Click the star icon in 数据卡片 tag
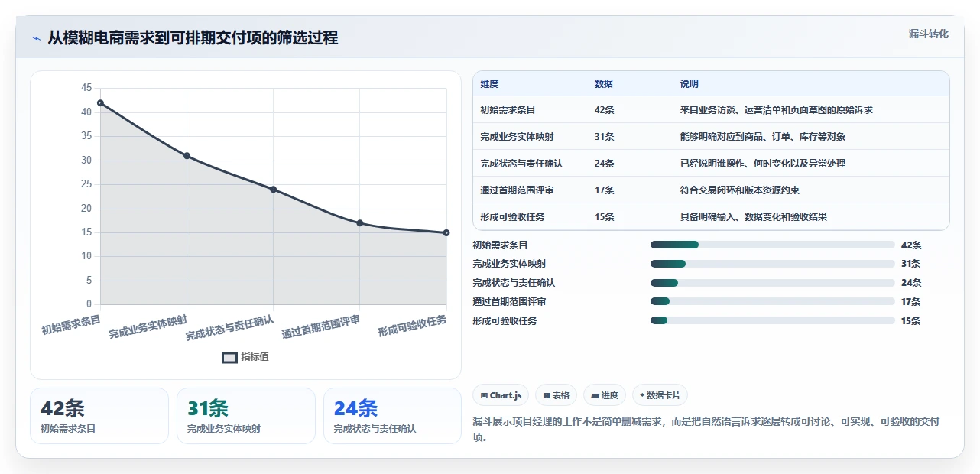 (x=642, y=396)
